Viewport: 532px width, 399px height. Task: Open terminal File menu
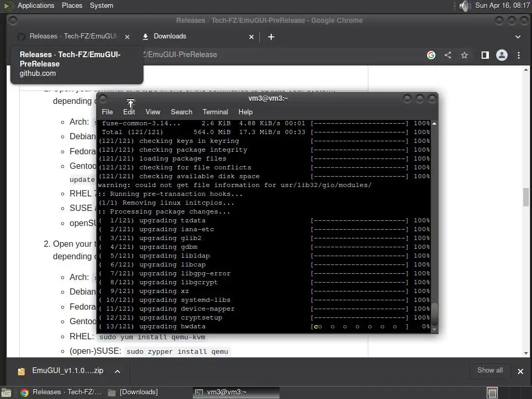click(x=107, y=112)
